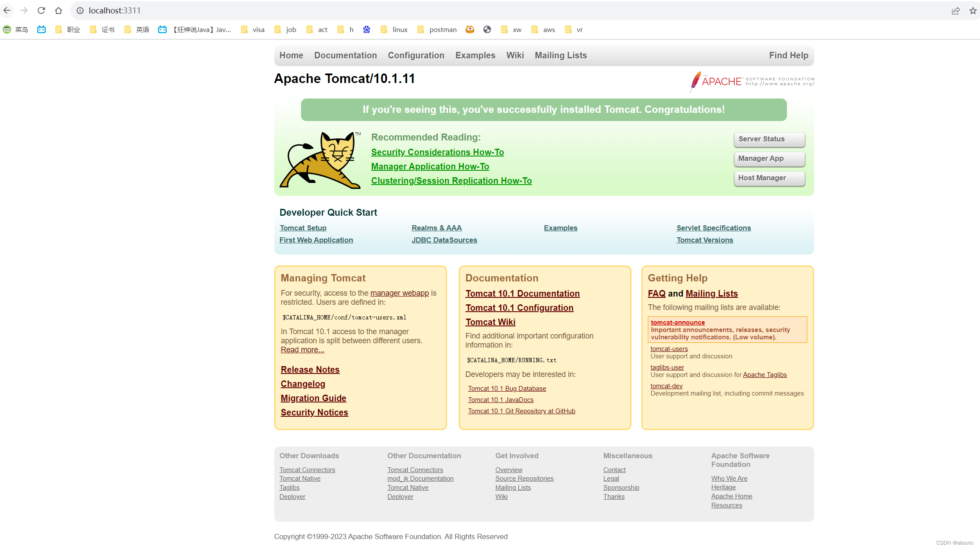The width and height of the screenshot is (980, 549).
Task: Open Tomcat 10.1 Bug Database link
Action: [x=507, y=389]
